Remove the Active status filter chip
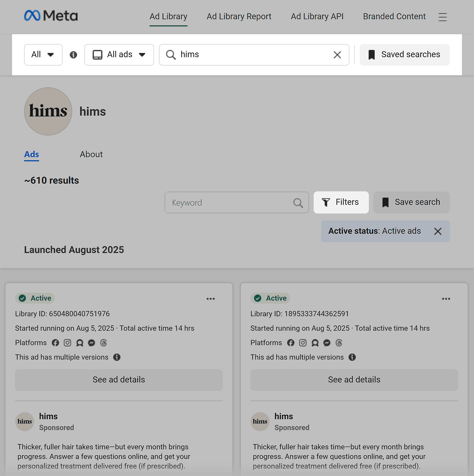Image resolution: width=474 pixels, height=476 pixels. click(438, 231)
